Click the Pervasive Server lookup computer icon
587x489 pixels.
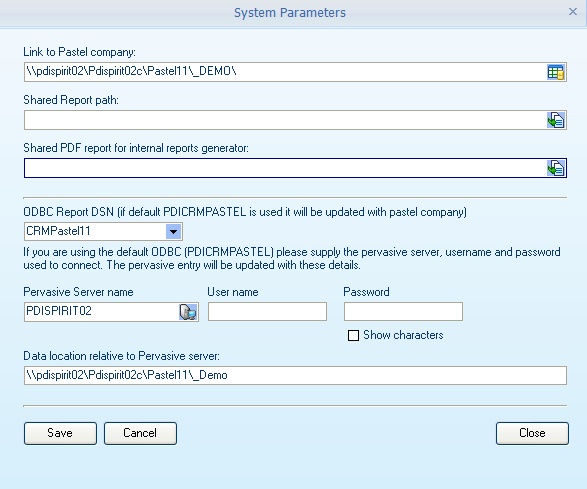point(188,312)
